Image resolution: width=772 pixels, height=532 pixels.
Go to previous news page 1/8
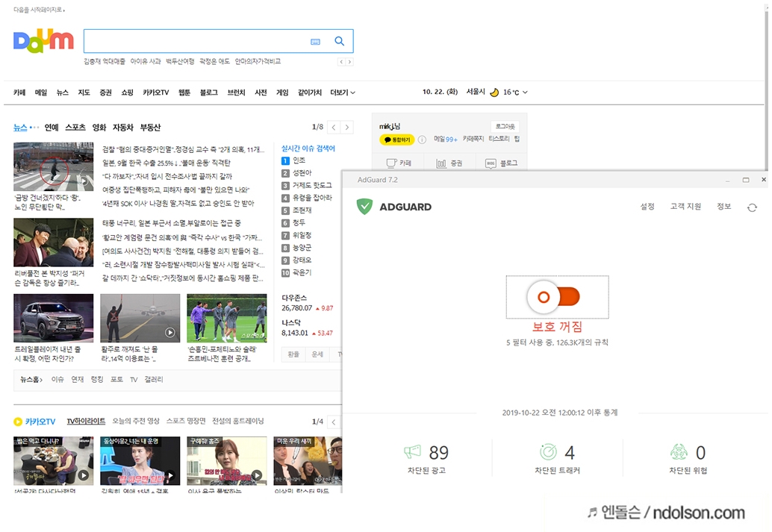(x=334, y=128)
